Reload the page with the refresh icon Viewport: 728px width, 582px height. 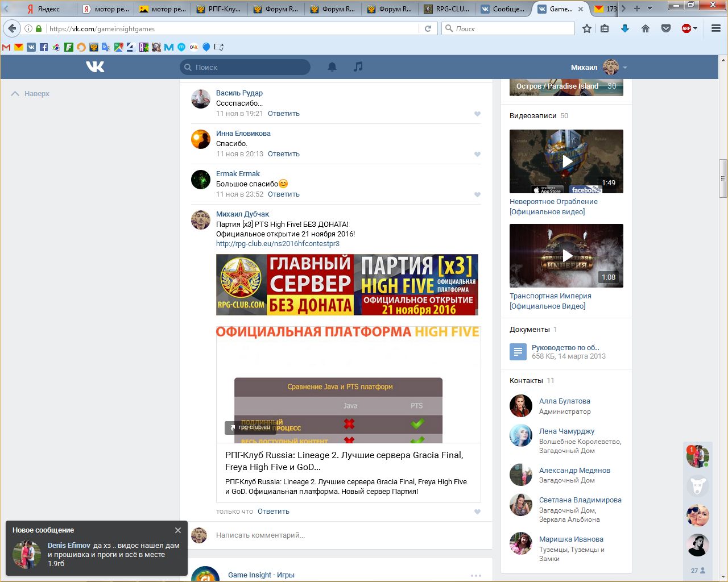pyautogui.click(x=428, y=28)
